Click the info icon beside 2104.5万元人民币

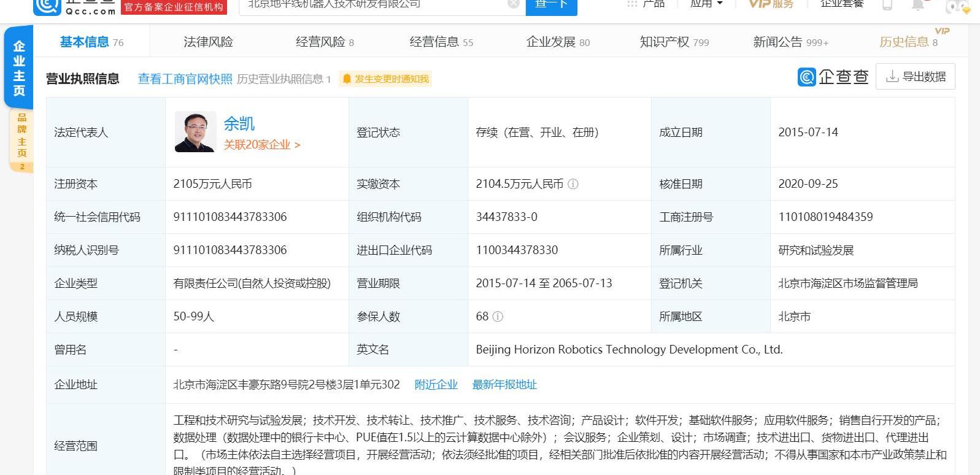(573, 184)
